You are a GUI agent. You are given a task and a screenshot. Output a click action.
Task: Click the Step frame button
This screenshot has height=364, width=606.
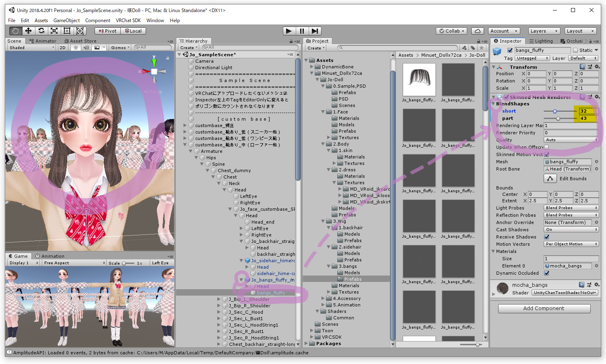pos(315,31)
